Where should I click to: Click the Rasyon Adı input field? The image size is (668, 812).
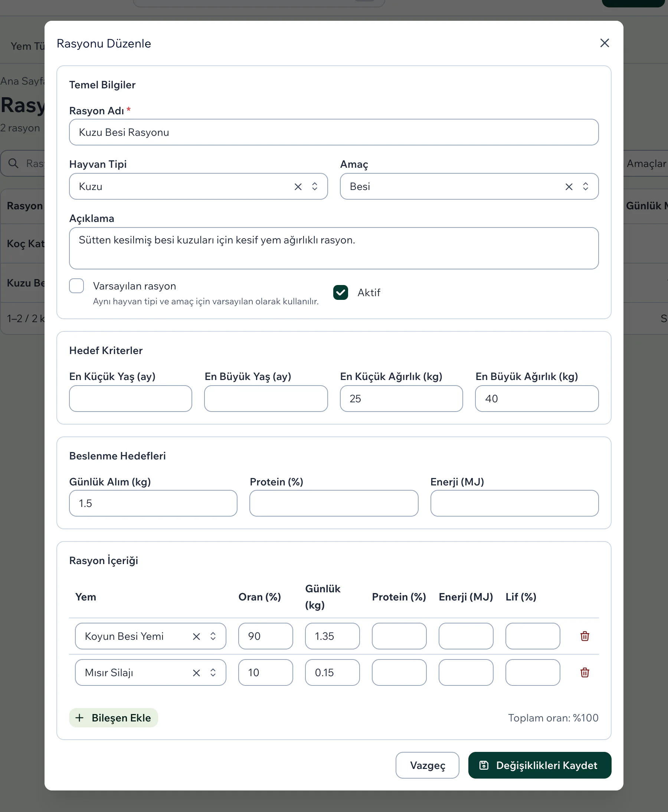pyautogui.click(x=334, y=132)
